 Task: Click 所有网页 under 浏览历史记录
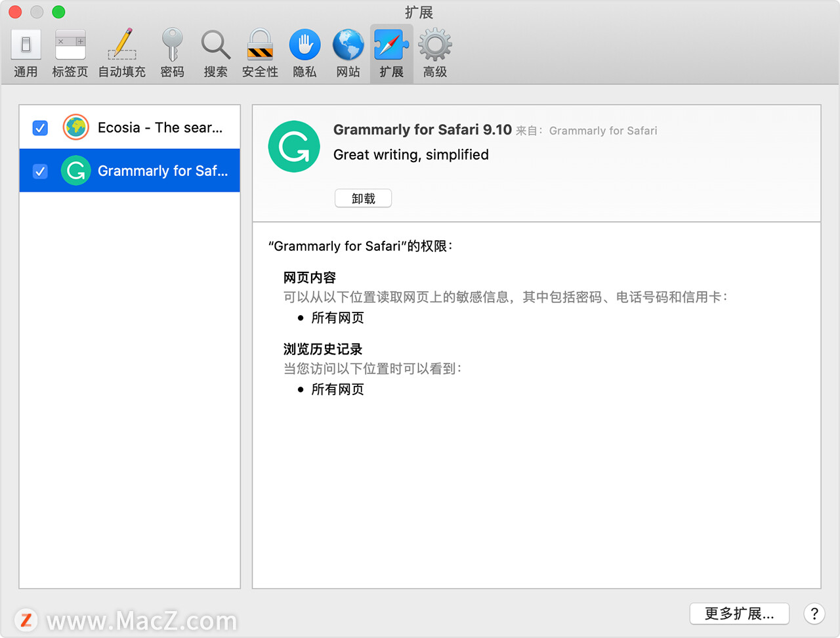coord(337,389)
